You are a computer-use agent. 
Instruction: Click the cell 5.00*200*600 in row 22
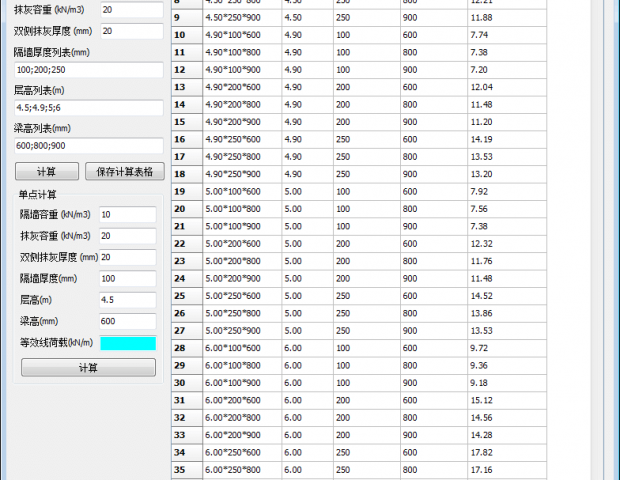(x=240, y=243)
